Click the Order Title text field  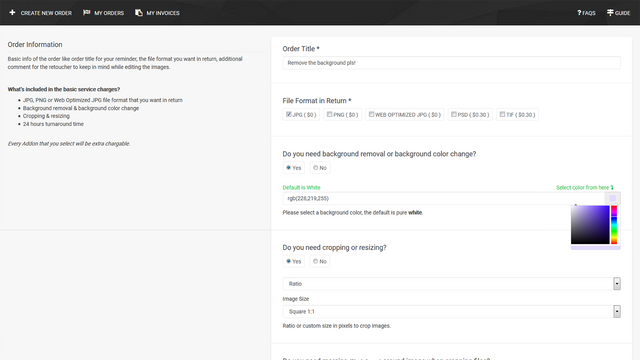point(451,63)
